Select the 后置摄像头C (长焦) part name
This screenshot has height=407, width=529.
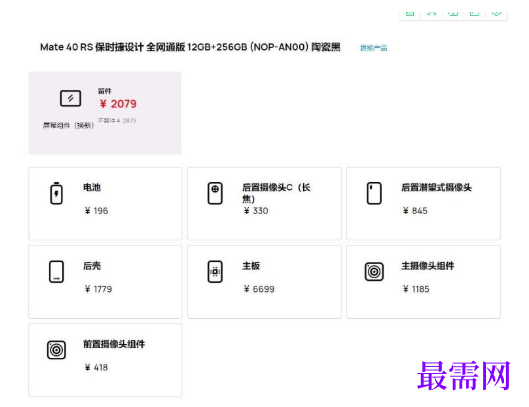tap(276, 193)
